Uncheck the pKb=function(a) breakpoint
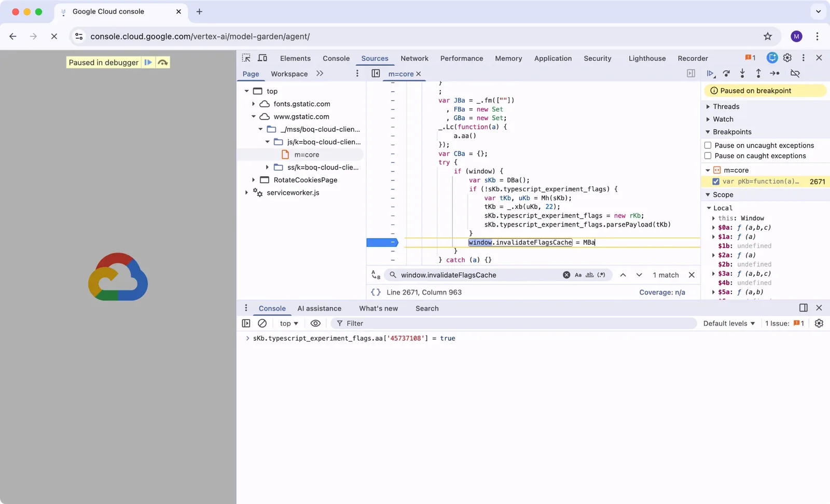The width and height of the screenshot is (830, 504). click(x=716, y=181)
